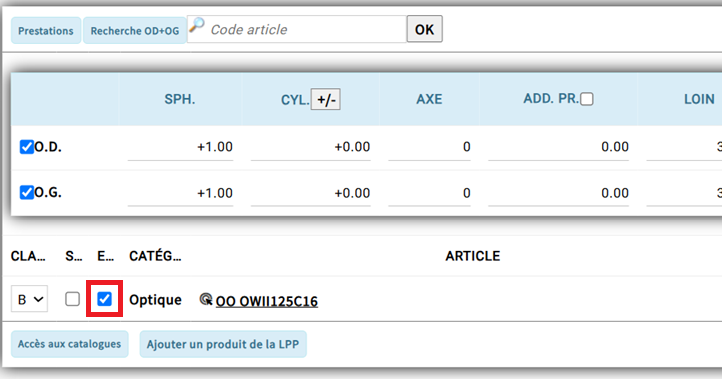Check the S... column box for Optique row
The height and width of the screenshot is (379, 724).
(x=72, y=299)
